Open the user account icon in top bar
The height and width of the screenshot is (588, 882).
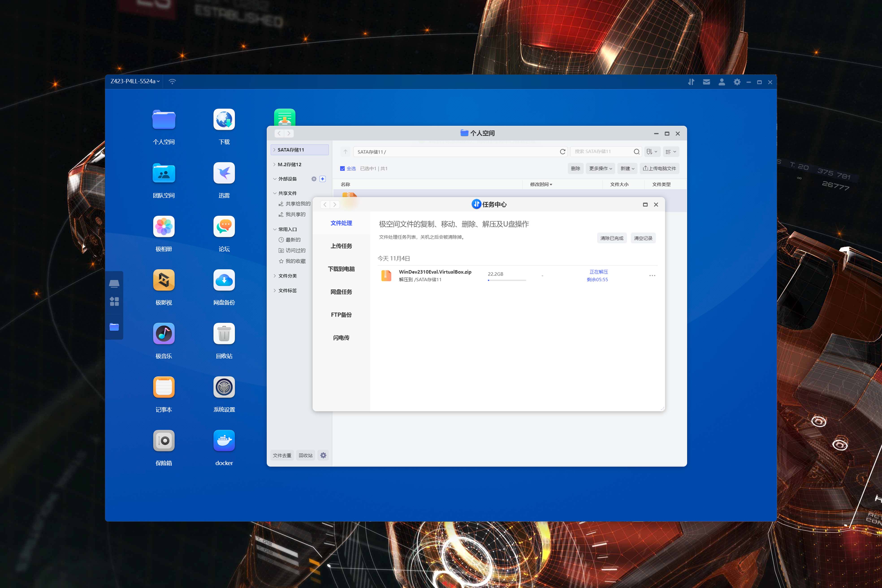coord(722,82)
